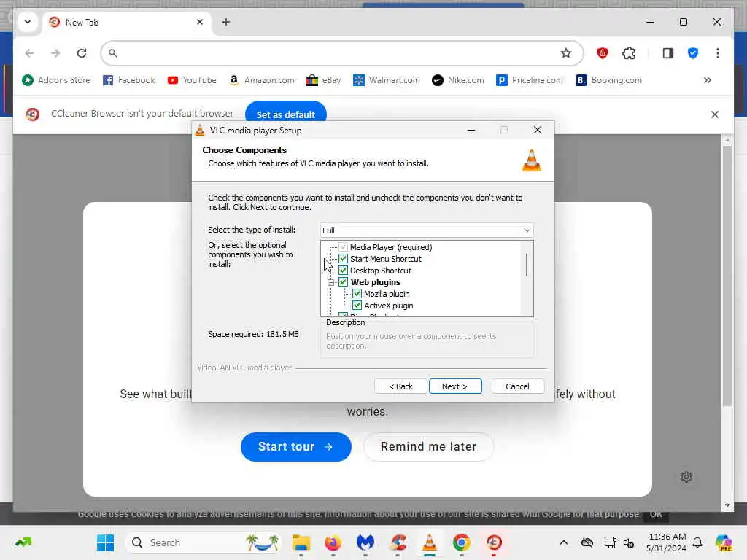Click CCleaner Browser taskbar icon
The height and width of the screenshot is (560, 747).
tap(494, 542)
